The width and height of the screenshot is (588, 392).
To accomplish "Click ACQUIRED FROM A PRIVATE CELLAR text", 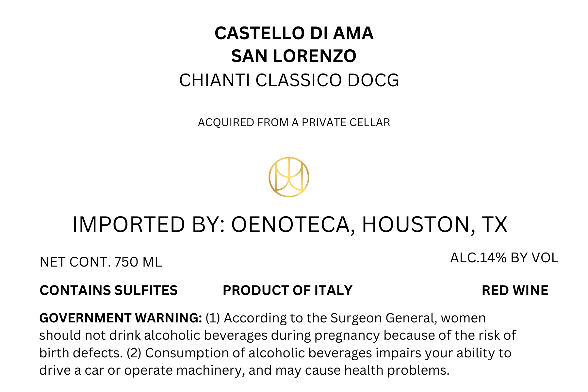I will [294, 122].
